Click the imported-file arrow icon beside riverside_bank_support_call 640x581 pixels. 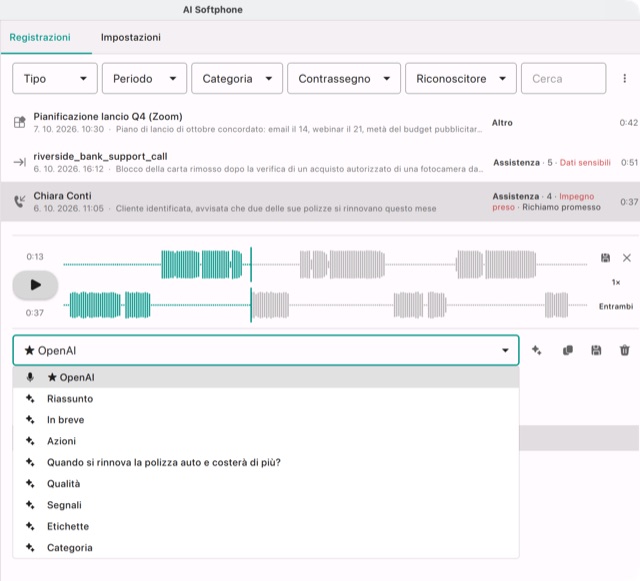[x=19, y=162]
